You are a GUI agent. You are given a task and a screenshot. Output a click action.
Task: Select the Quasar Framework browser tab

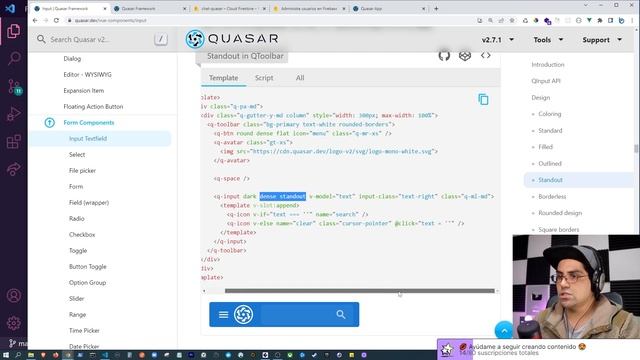coord(149,8)
